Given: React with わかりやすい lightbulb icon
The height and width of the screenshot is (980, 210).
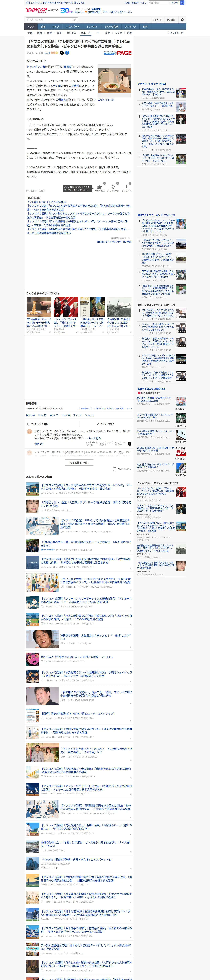Looking at the screenshot, I should (113, 187).
